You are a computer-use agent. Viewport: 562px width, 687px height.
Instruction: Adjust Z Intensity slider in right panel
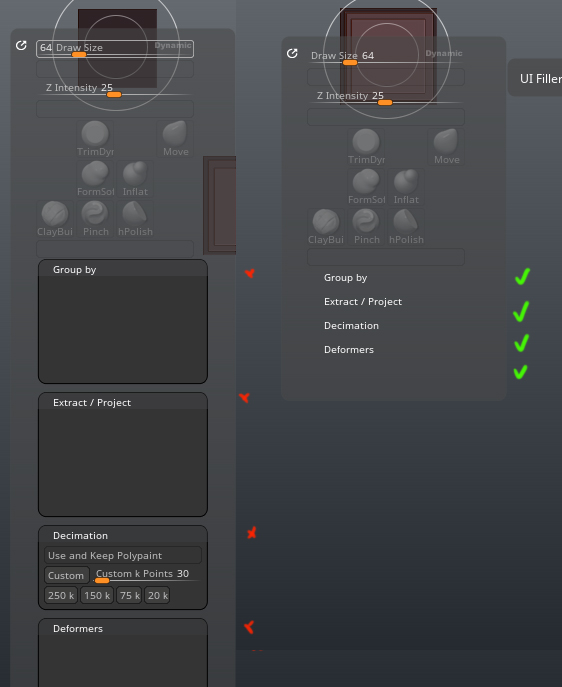385,97
